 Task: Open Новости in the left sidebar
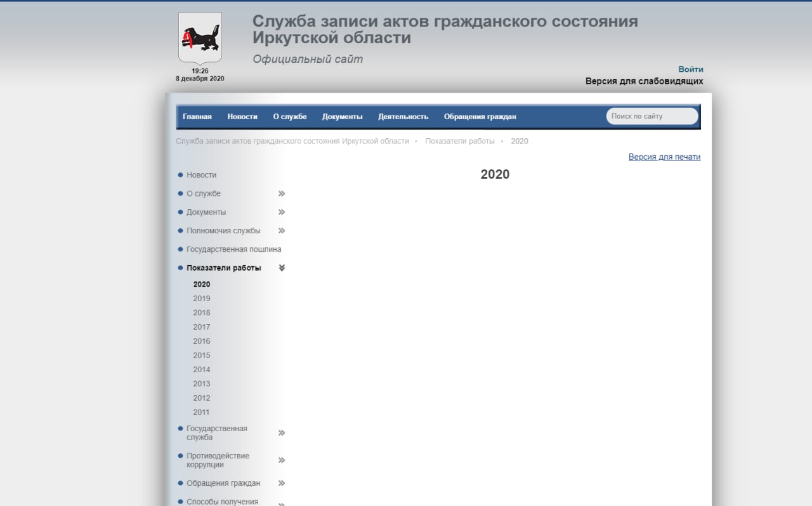click(x=201, y=175)
